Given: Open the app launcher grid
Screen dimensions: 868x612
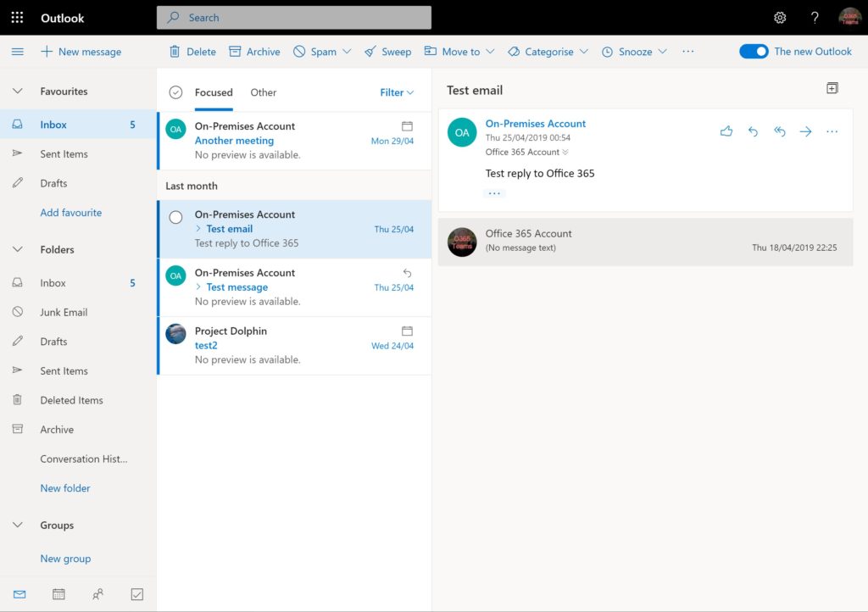Looking at the screenshot, I should click(x=17, y=18).
